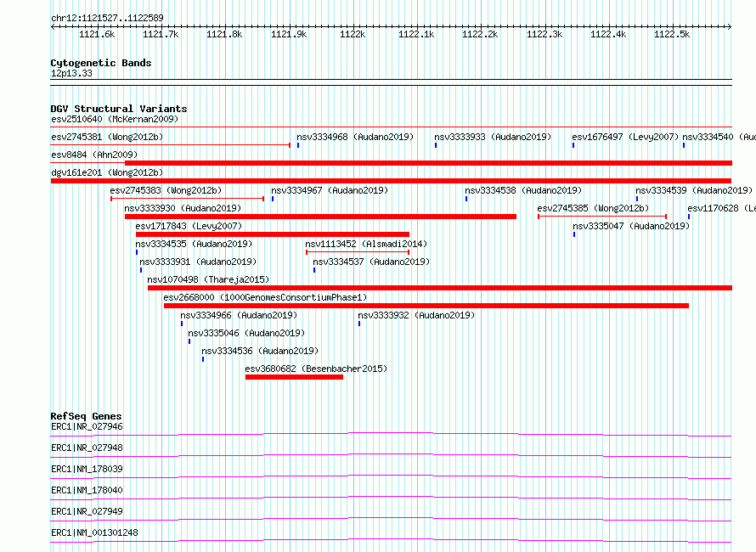The image size is (756, 552).
Task: Click the blue nsv3334538 insertion marker
Action: coord(466,199)
